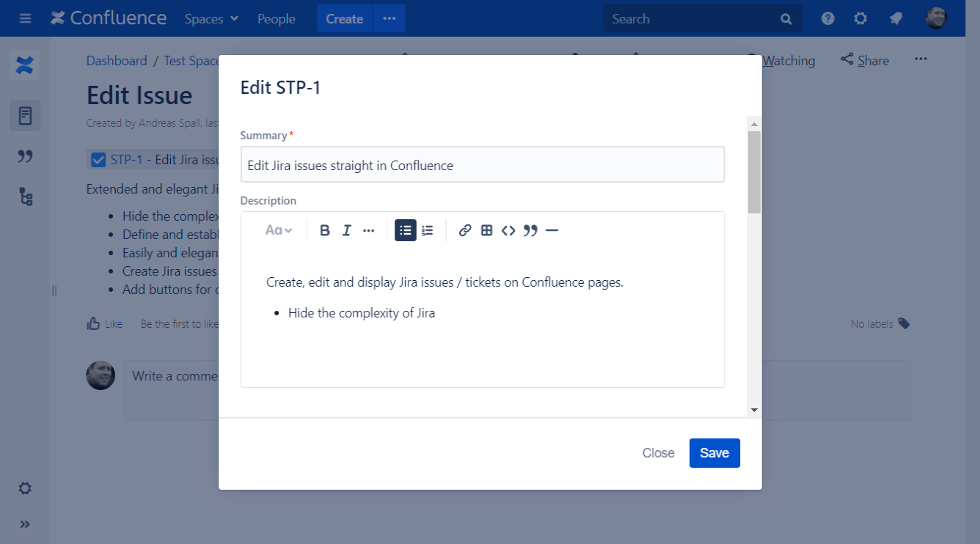This screenshot has width=980, height=544.
Task: Click the dialog scroll down arrow
Action: (754, 411)
